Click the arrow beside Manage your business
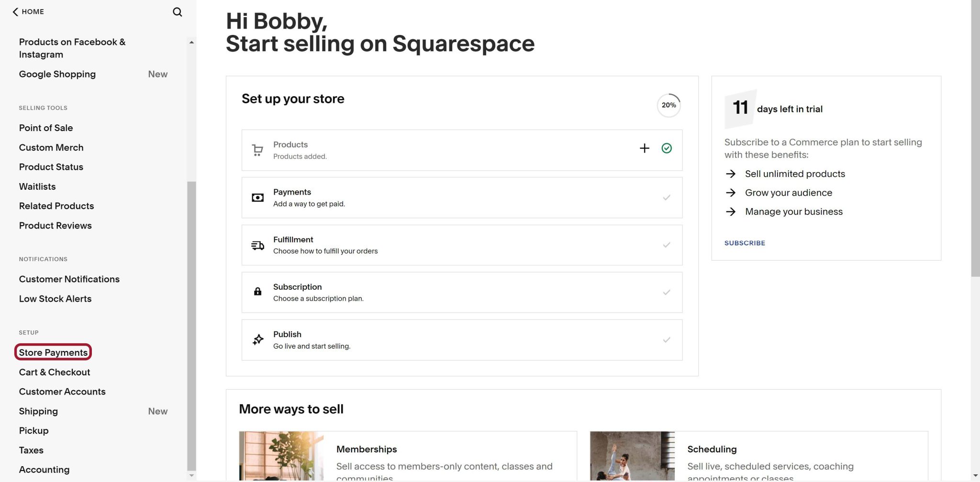980x482 pixels. click(731, 211)
